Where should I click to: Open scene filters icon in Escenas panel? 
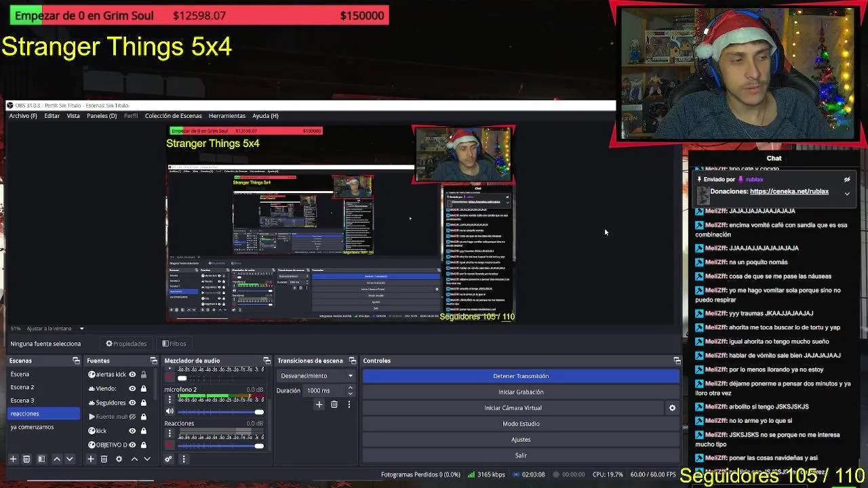41,459
